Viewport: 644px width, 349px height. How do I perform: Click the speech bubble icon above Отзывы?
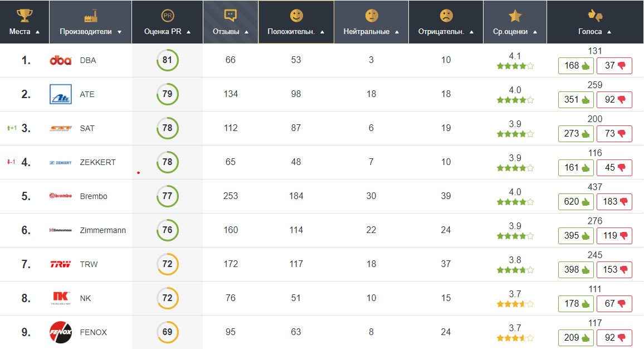(230, 15)
